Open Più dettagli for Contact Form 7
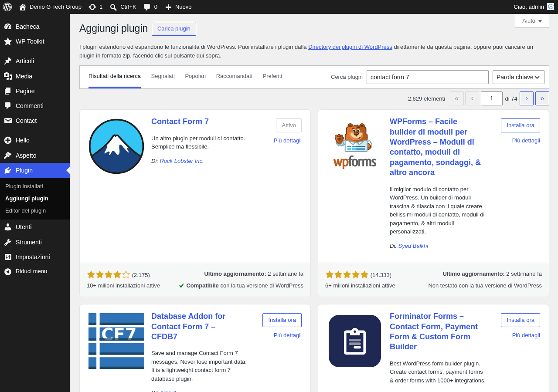 (288, 140)
